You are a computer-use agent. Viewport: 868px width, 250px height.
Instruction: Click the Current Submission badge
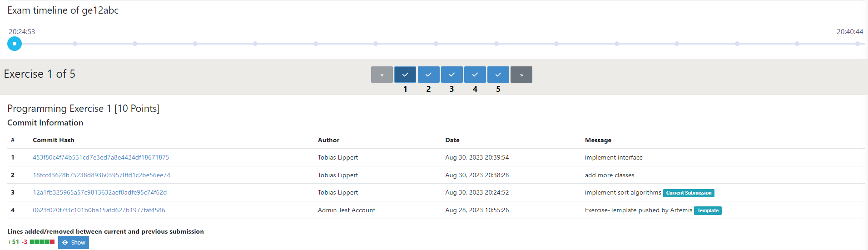pyautogui.click(x=689, y=193)
